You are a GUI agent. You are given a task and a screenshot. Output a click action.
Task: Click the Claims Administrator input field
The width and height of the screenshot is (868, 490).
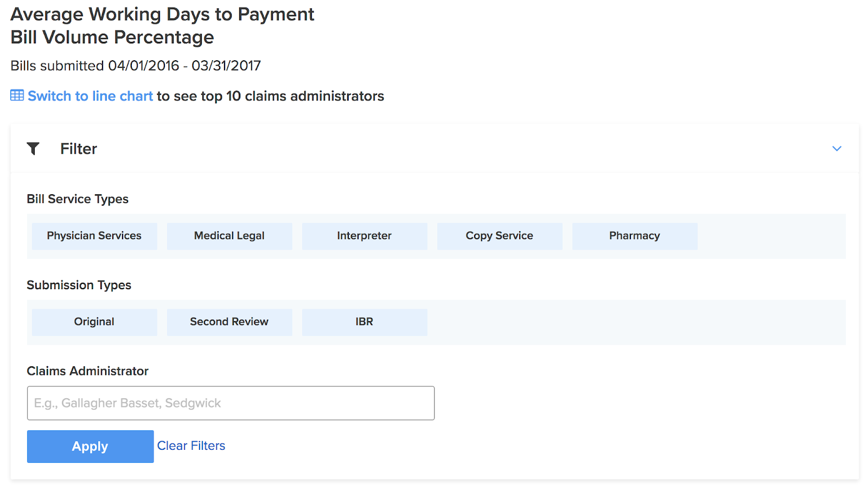point(231,403)
